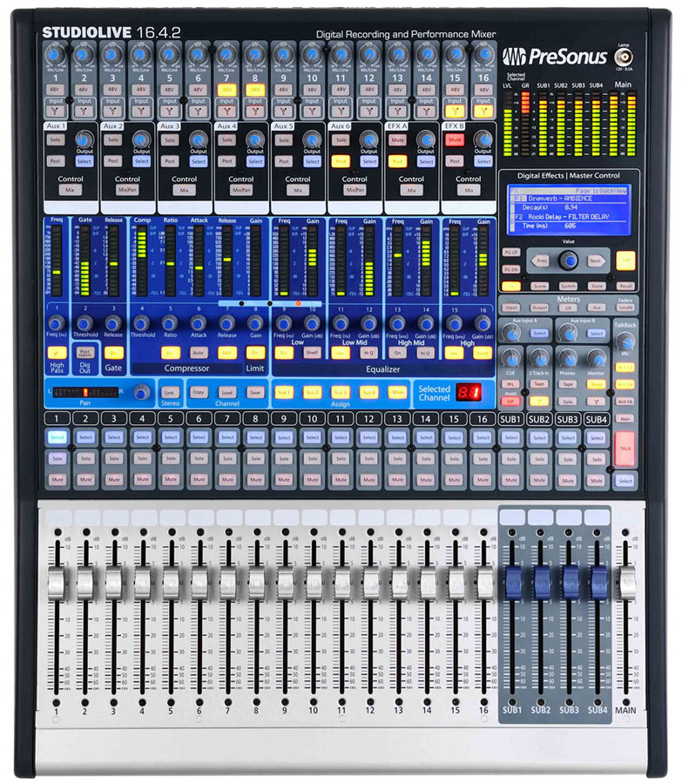Click the Value encoder between Prev and Next
Screen dimensions: 682x784
(569, 260)
